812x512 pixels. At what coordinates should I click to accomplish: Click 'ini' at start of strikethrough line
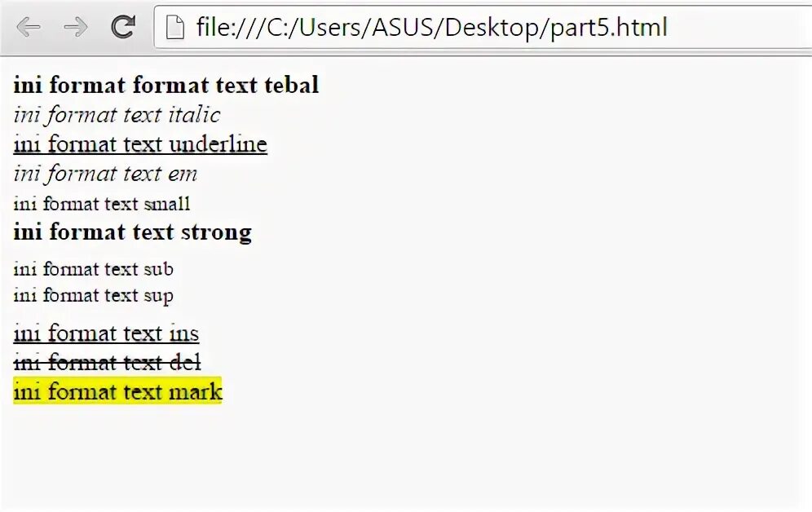27,362
